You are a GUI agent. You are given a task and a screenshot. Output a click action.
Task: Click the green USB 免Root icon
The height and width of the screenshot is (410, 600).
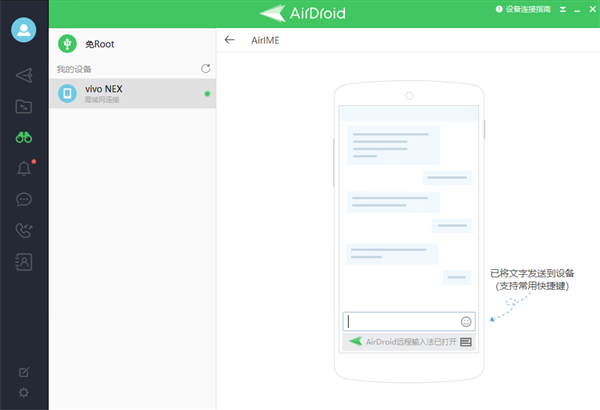pos(67,44)
